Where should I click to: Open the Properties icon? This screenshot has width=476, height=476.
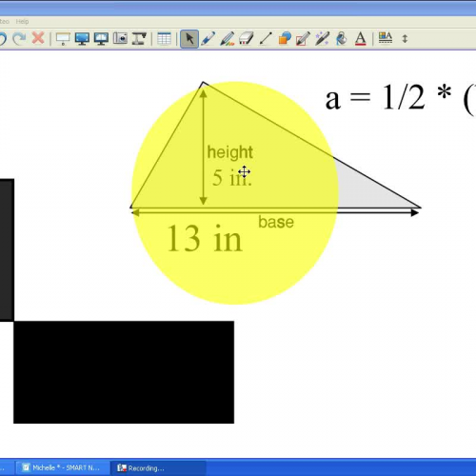pyautogui.click(x=386, y=38)
